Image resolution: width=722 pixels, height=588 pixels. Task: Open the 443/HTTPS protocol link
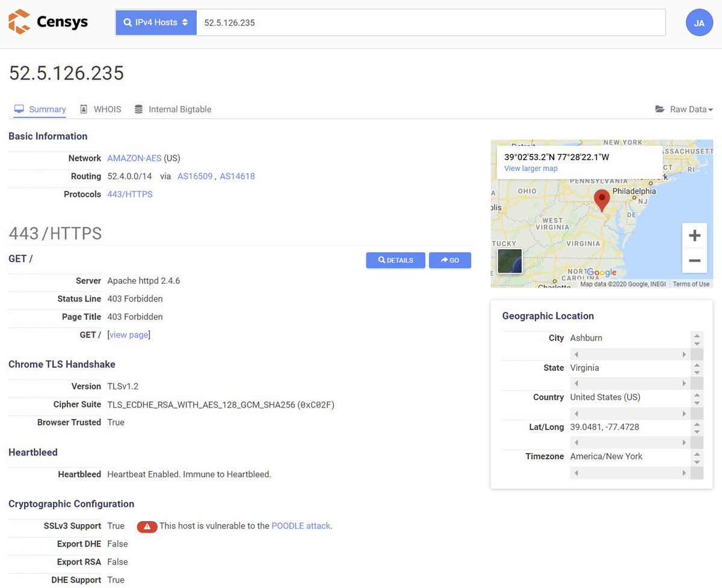130,194
